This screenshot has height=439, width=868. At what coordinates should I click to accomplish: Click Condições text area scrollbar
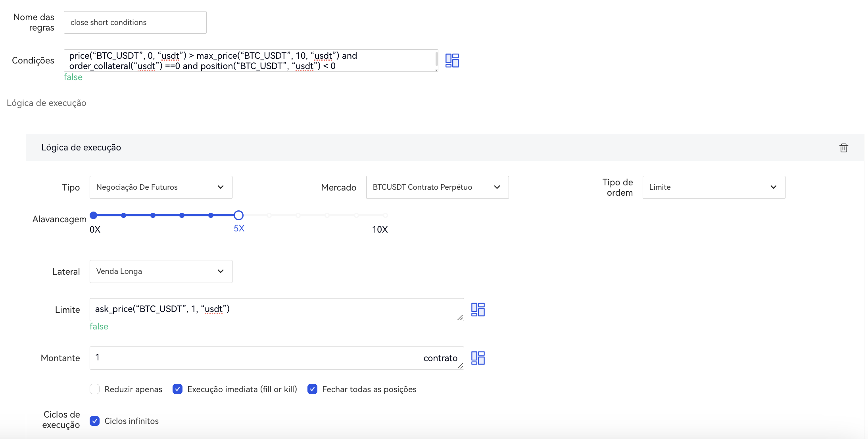tap(436, 60)
